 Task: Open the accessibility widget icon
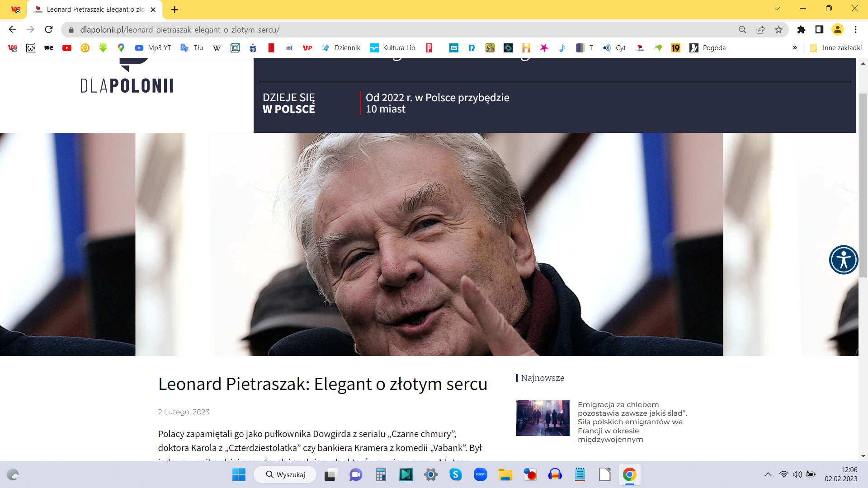[844, 260]
